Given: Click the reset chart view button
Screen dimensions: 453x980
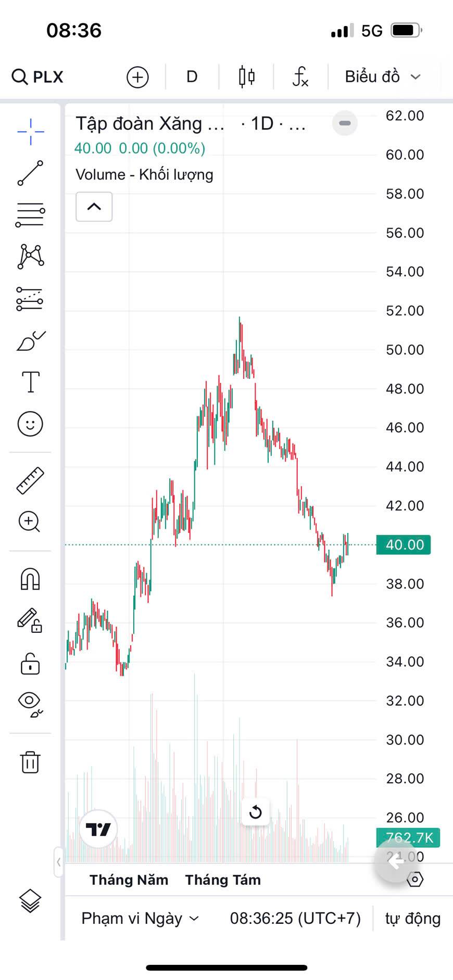Looking at the screenshot, I should point(256,812).
